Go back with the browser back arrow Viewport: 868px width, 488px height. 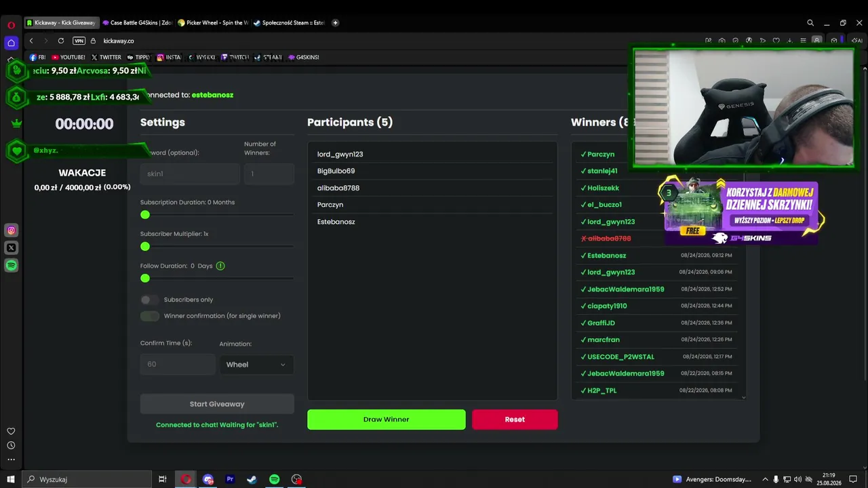[x=31, y=41]
